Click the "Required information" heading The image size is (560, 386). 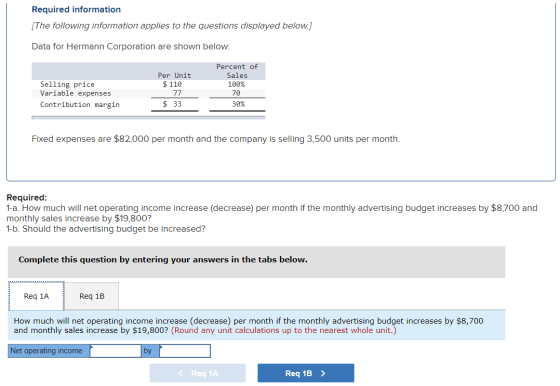(x=76, y=9)
